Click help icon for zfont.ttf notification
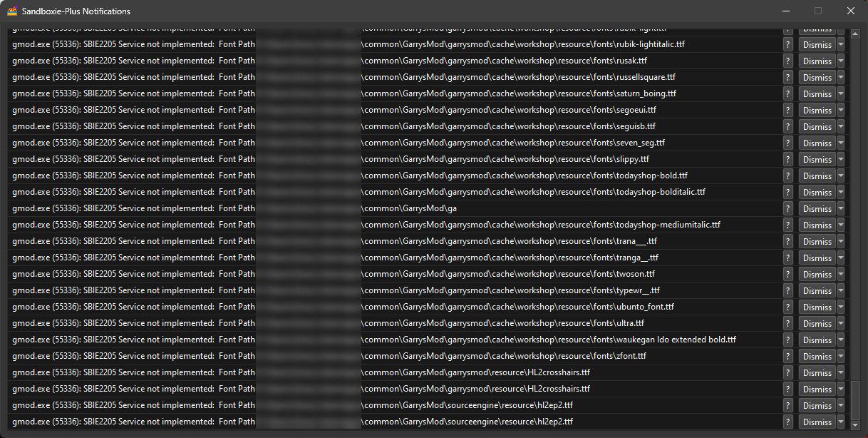 pos(787,356)
